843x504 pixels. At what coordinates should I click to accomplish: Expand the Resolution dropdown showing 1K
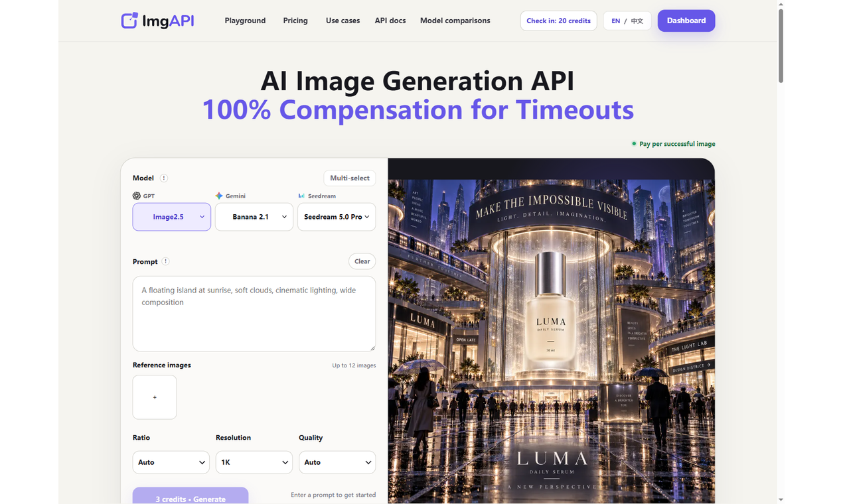click(254, 462)
